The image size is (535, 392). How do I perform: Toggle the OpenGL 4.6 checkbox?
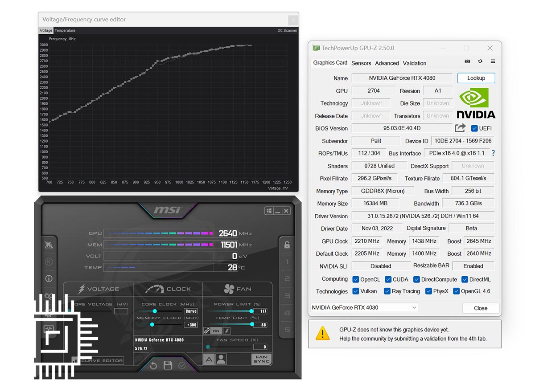point(457,291)
